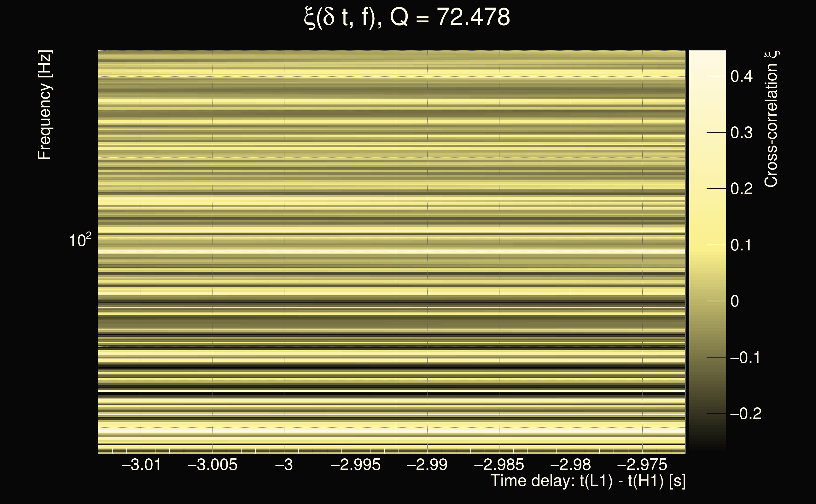Click the -3.005 time delay tick label

213,465
